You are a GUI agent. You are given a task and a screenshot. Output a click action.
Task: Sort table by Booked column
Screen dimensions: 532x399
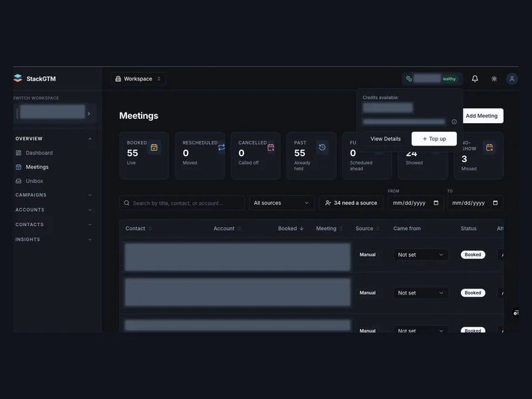[291, 228]
